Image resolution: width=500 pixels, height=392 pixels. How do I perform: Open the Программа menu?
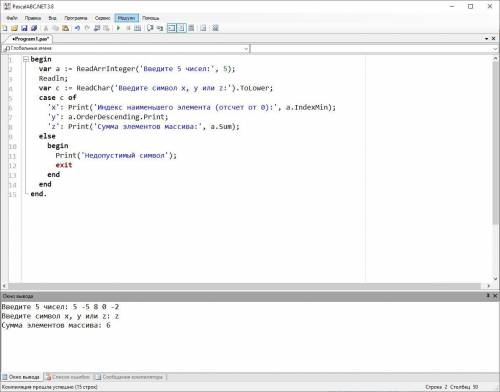76,18
